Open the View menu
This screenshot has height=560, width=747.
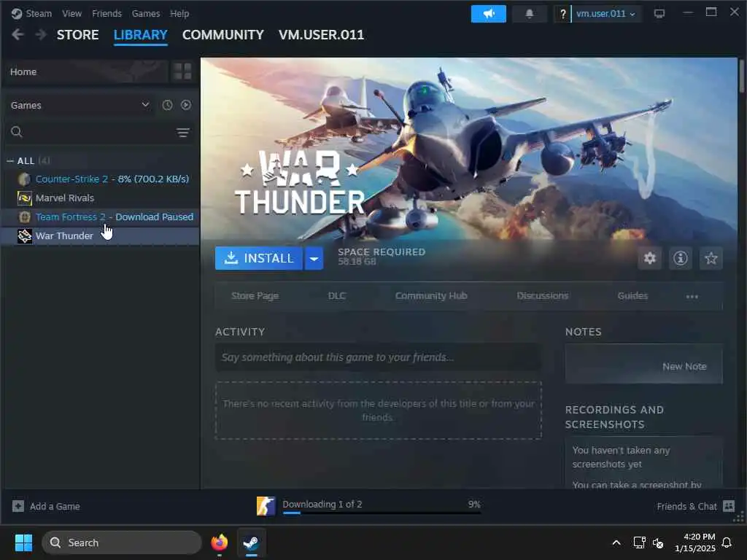tap(72, 14)
